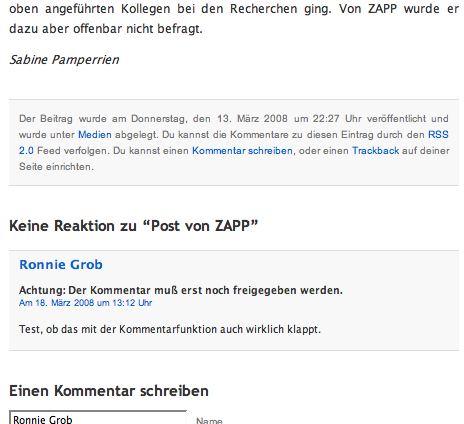This screenshot has width=464, height=424.
Task: Click the article sentence ending nicht befragt
Action: tap(106, 29)
